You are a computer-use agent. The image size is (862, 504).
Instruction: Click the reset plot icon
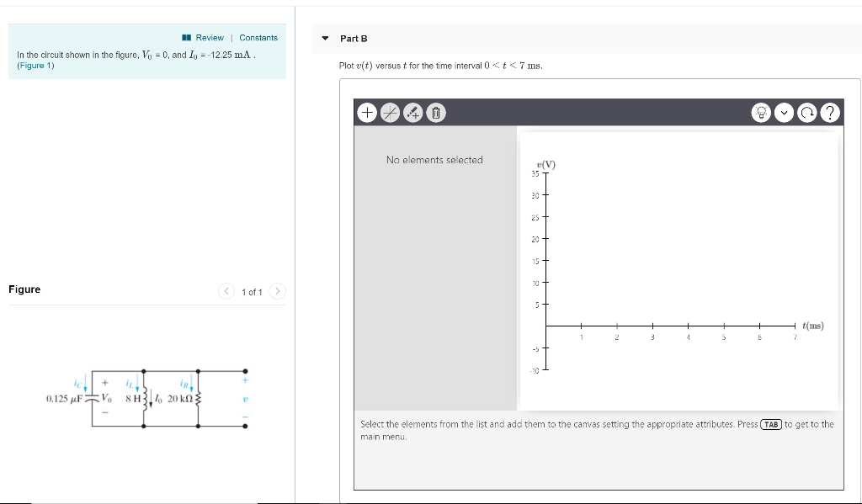click(806, 112)
